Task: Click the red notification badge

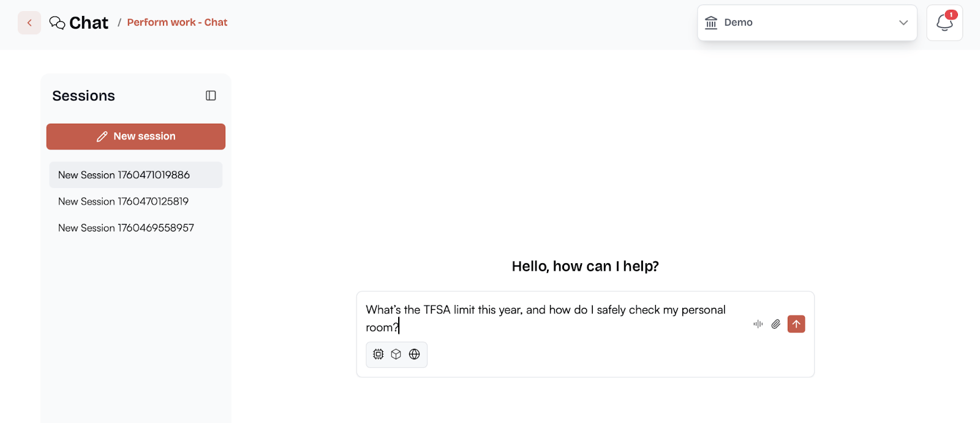Action: point(951,15)
